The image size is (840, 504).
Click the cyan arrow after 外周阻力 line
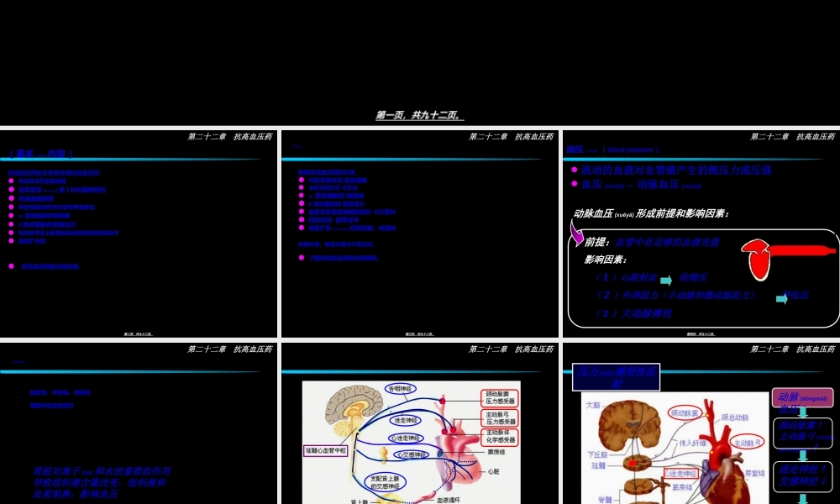pos(783,297)
